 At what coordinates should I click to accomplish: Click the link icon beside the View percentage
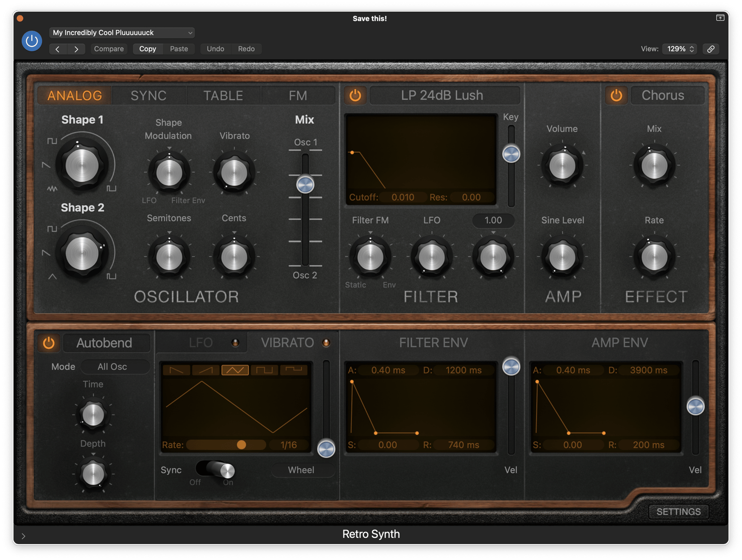click(x=711, y=49)
